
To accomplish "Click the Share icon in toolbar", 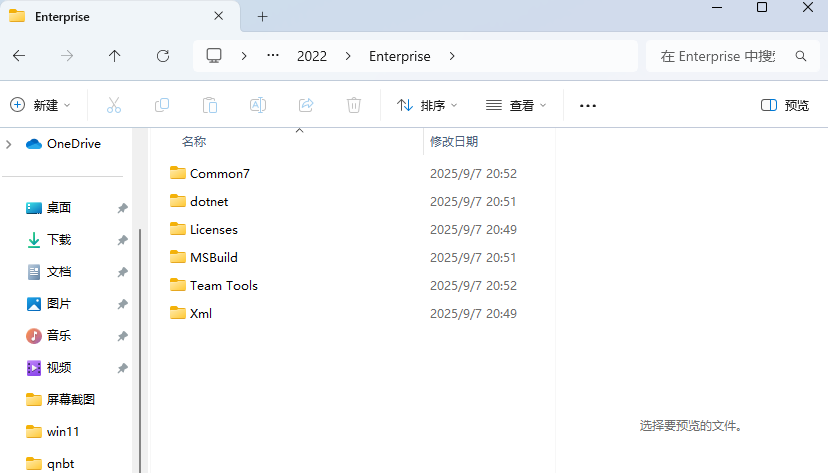I will (x=306, y=105).
